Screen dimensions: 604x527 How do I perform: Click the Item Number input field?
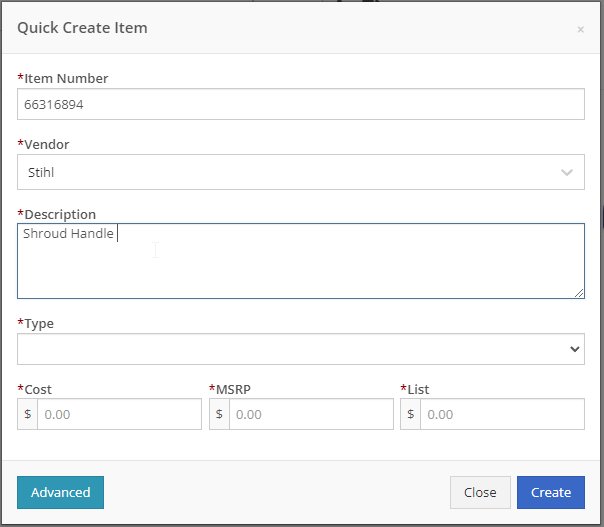(300, 104)
